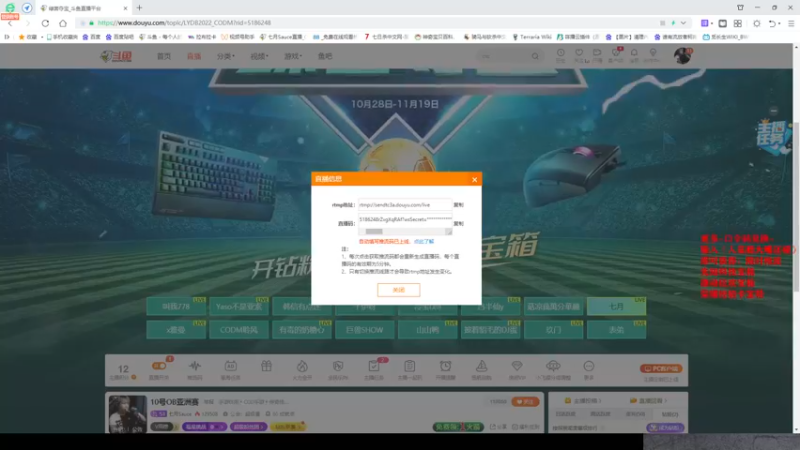The height and width of the screenshot is (450, 800).
Task: Toggle the orange live-stream on/off switch
Action: 159,366
